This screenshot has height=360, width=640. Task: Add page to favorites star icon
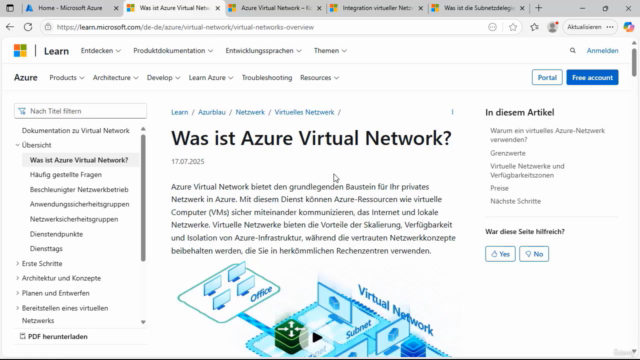(x=513, y=27)
